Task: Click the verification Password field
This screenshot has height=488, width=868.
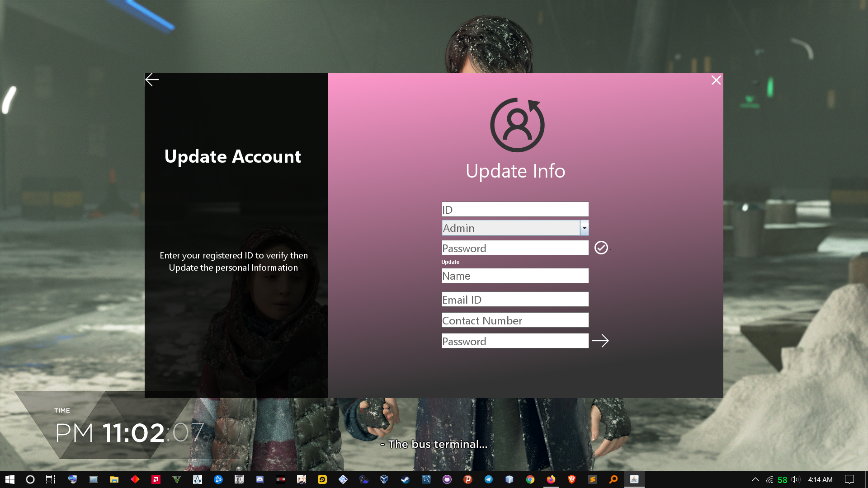Action: (515, 248)
